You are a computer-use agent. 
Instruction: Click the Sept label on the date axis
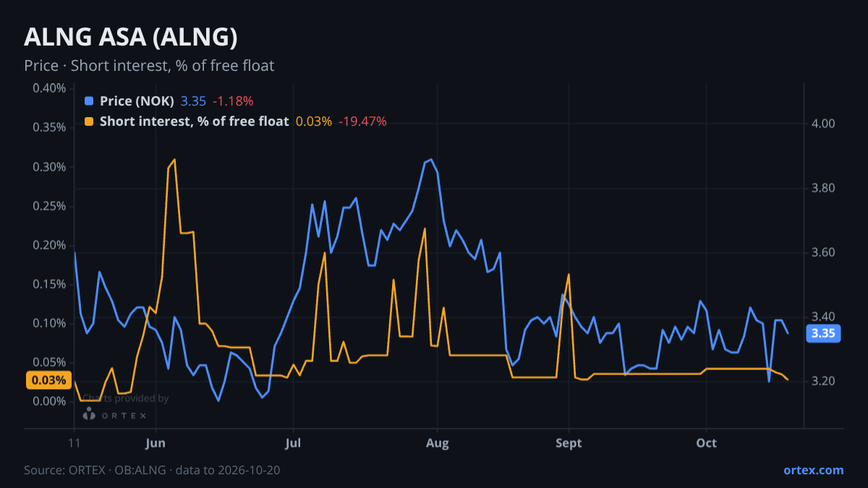pos(569,442)
